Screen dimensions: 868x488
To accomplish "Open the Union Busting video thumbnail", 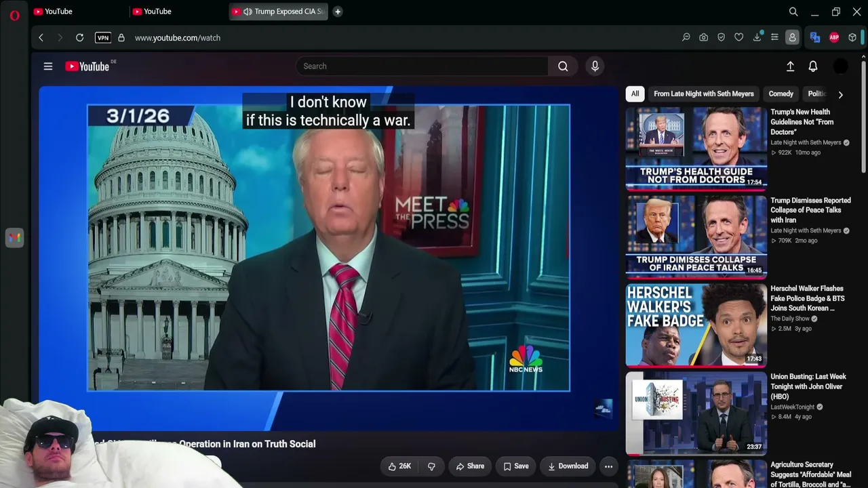I will click(x=696, y=413).
